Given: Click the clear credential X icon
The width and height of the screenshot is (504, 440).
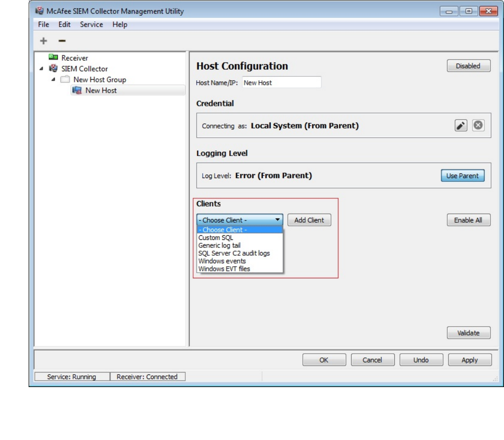Looking at the screenshot, I should click(478, 125).
